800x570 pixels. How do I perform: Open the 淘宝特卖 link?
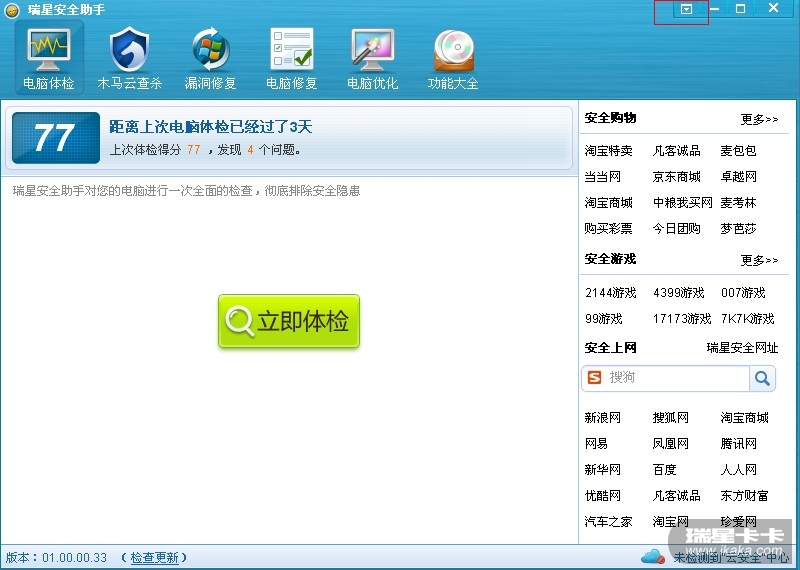(x=609, y=151)
